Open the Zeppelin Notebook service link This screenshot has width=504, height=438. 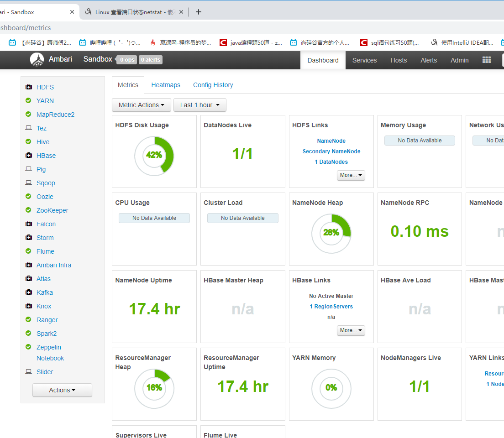pos(50,353)
